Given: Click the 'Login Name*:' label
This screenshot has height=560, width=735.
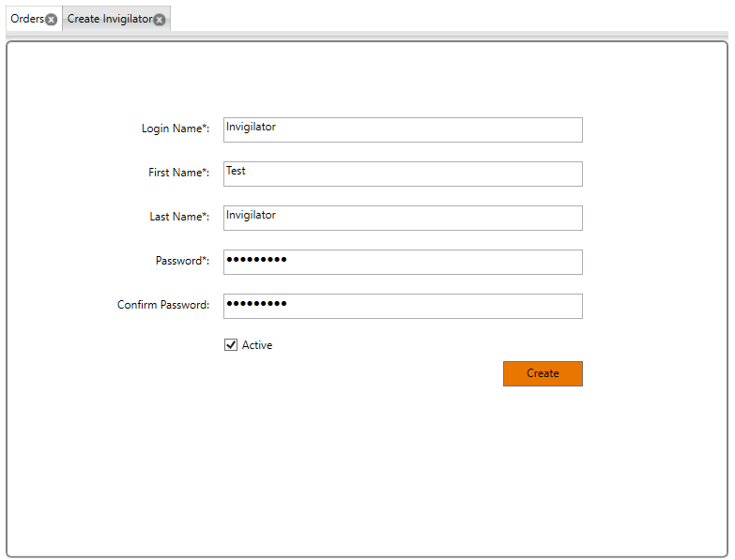Looking at the screenshot, I should point(176,129).
